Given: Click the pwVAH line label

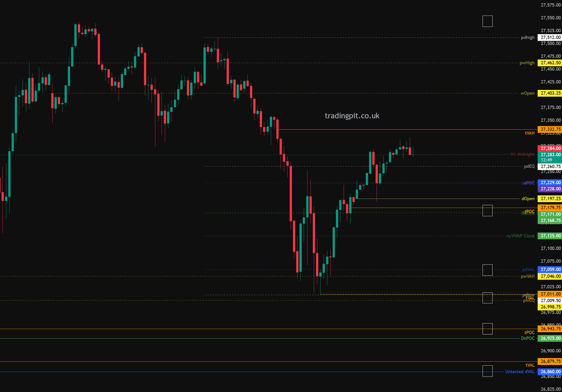Looking at the screenshot, I should 528,276.
